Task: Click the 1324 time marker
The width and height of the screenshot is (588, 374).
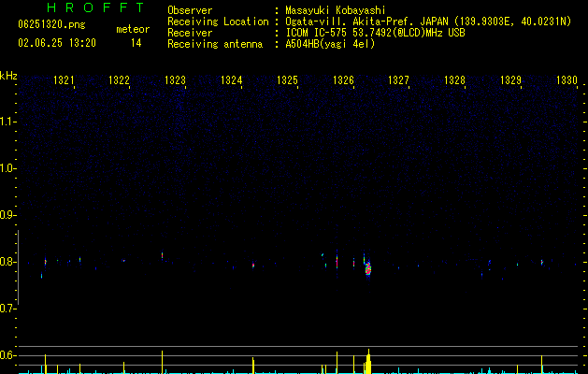Action: 232,80
